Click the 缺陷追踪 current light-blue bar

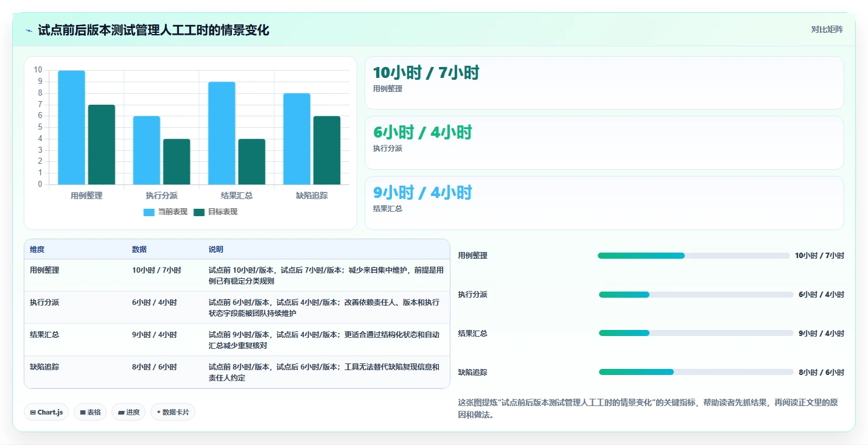coord(297,139)
